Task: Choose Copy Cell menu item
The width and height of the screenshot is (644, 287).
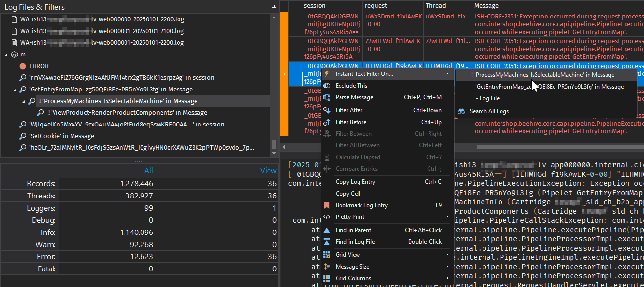Action: click(388, 194)
